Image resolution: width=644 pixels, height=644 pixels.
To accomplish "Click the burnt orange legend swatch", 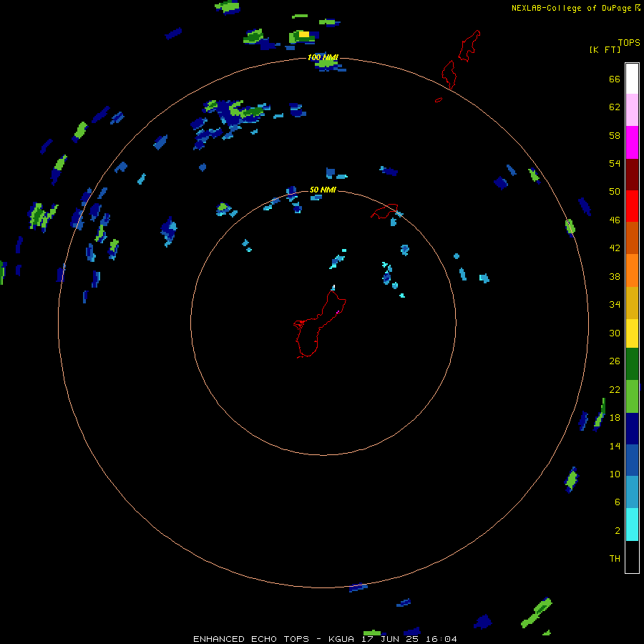I will pyautogui.click(x=632, y=238).
